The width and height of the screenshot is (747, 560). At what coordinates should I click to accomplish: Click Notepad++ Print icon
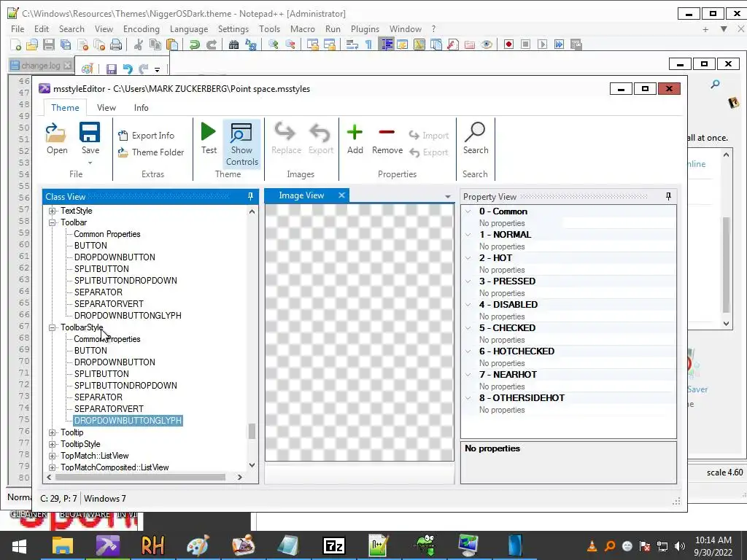point(116,44)
